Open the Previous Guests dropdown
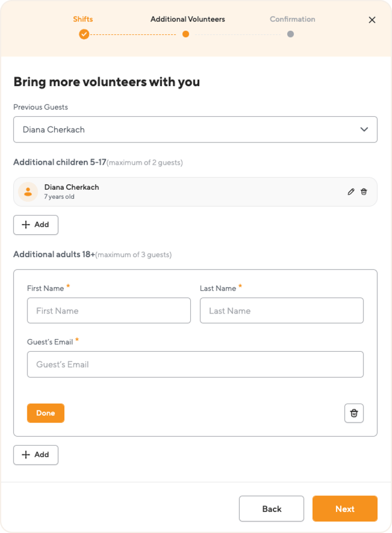The image size is (392, 533). coord(195,129)
